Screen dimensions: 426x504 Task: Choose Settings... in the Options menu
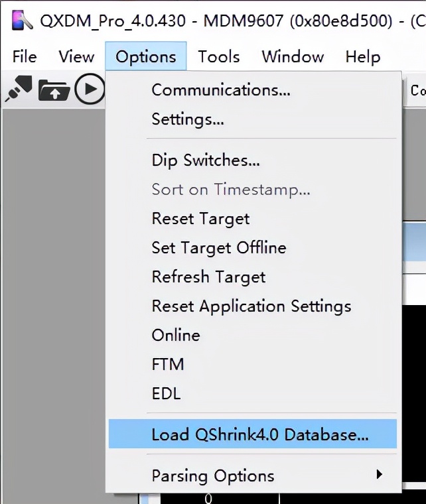(x=252, y=119)
